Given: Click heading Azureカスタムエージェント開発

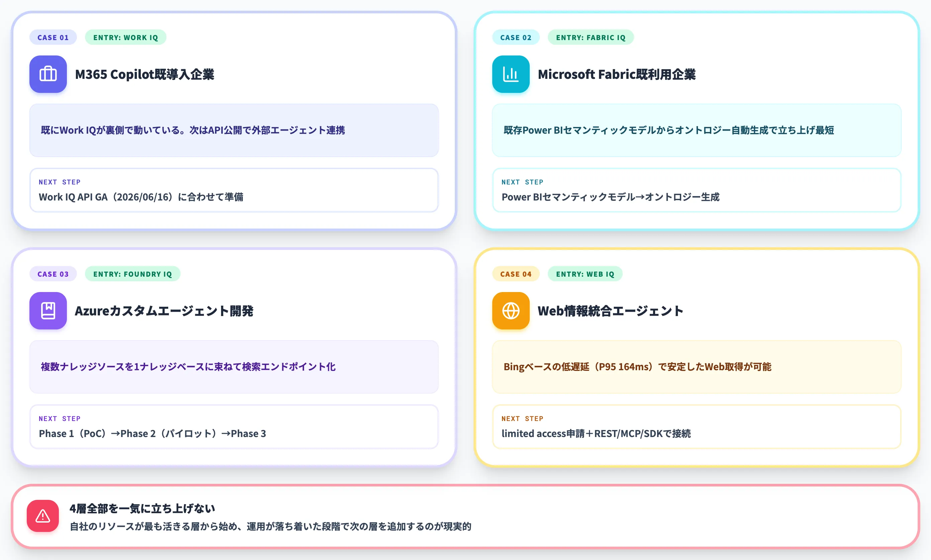Looking at the screenshot, I should click(x=164, y=311).
